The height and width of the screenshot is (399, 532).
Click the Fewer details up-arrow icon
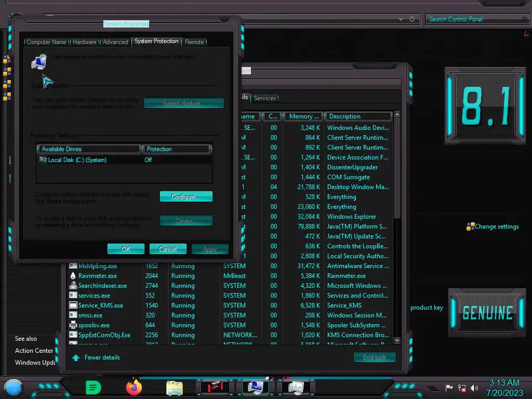pyautogui.click(x=76, y=357)
